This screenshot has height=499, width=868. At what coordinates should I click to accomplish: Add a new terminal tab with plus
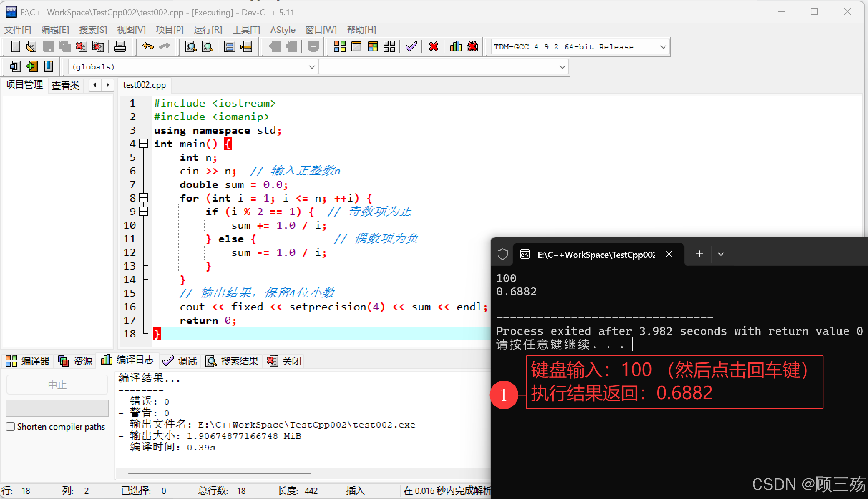(x=699, y=254)
